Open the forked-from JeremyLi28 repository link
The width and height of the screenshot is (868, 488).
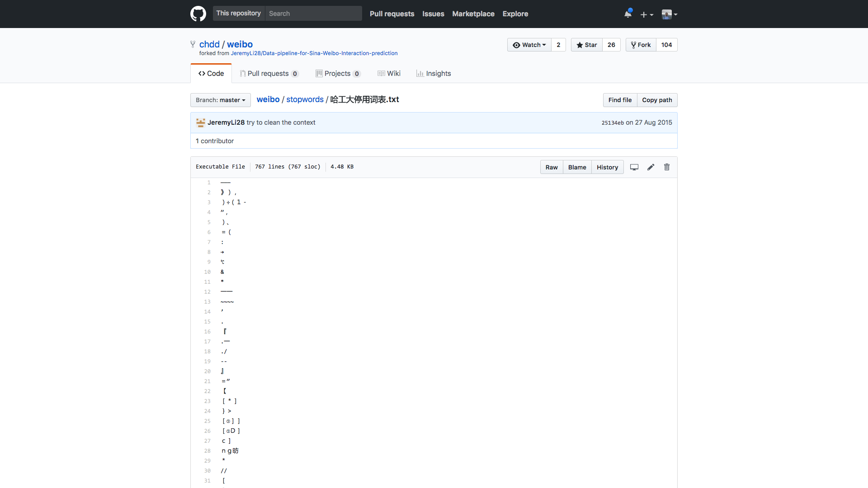coord(314,53)
